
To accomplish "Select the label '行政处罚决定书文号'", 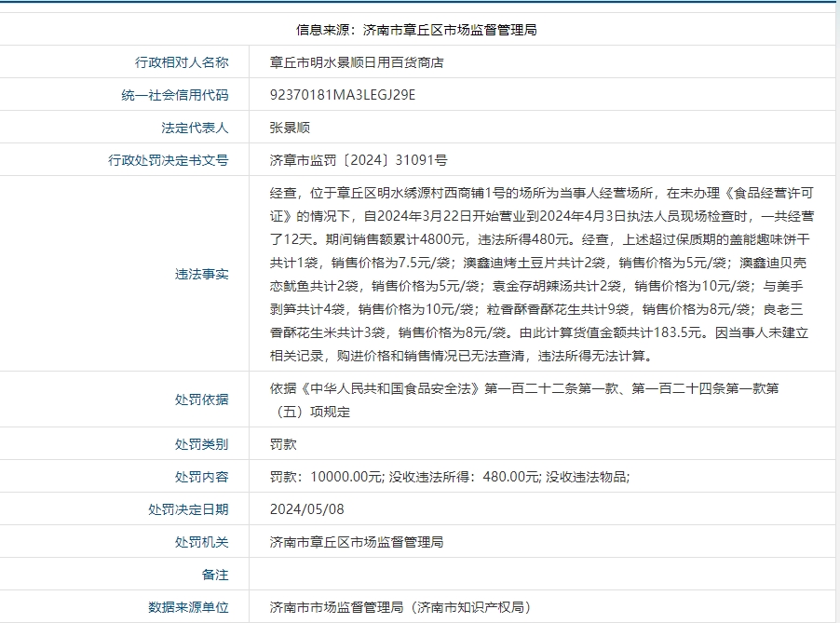I will point(169,160).
